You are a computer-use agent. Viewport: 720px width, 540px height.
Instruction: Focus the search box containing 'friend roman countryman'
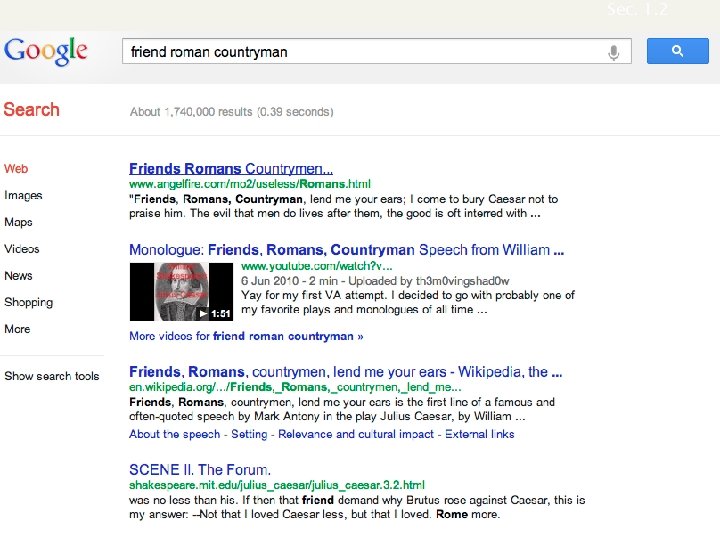click(x=377, y=51)
